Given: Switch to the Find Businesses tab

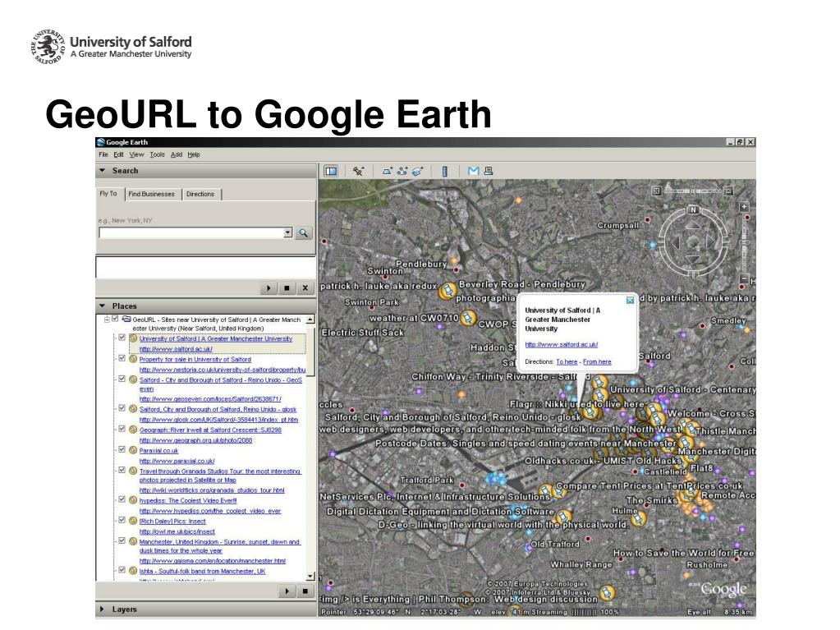Looking at the screenshot, I should 152,194.
